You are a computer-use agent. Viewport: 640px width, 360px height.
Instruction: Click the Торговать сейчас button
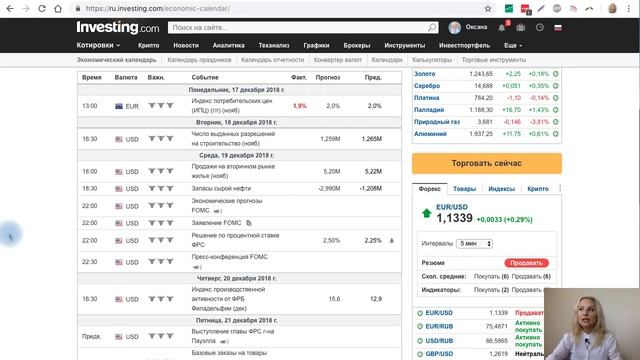point(487,163)
